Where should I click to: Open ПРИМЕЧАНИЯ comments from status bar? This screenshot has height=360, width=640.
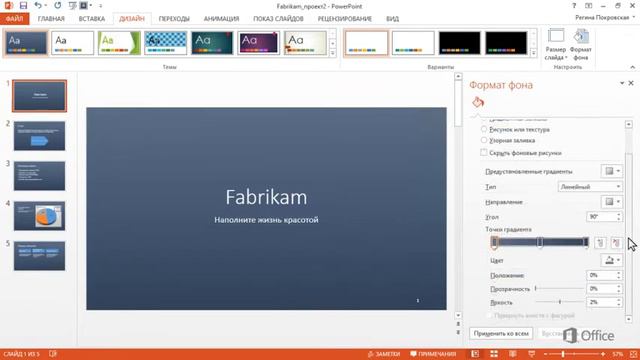point(433,354)
